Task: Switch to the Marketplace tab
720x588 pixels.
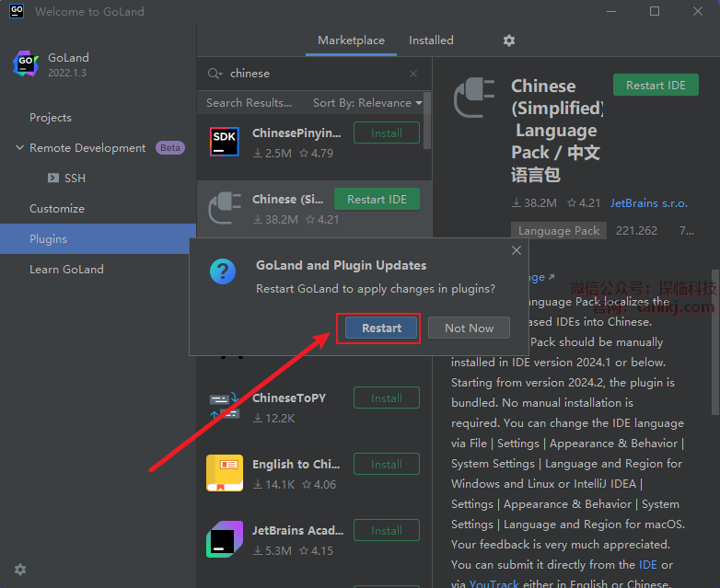Action: tap(352, 40)
